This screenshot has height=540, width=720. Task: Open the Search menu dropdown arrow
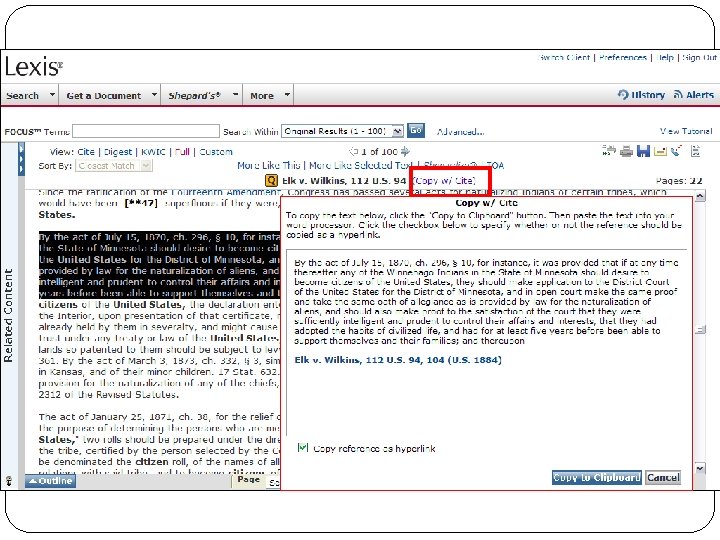52,95
